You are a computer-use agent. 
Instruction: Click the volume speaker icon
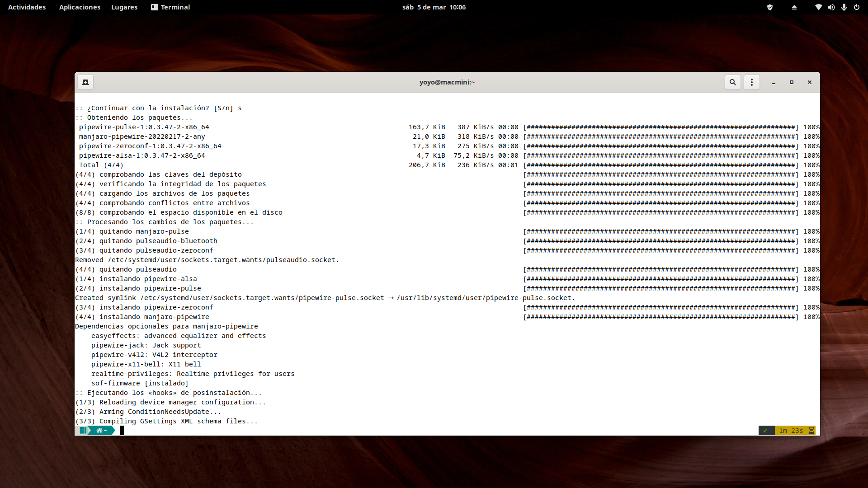coord(831,7)
